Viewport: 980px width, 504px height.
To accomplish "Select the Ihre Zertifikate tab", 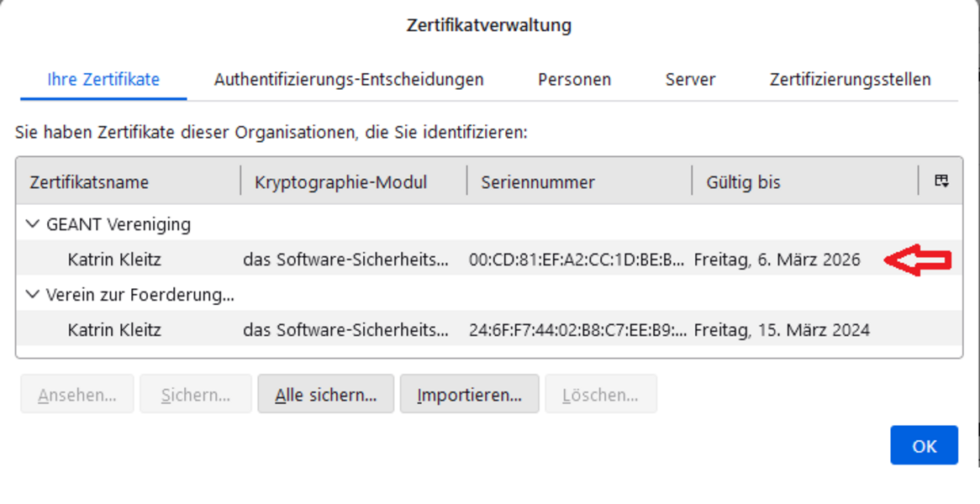I will click(x=103, y=80).
